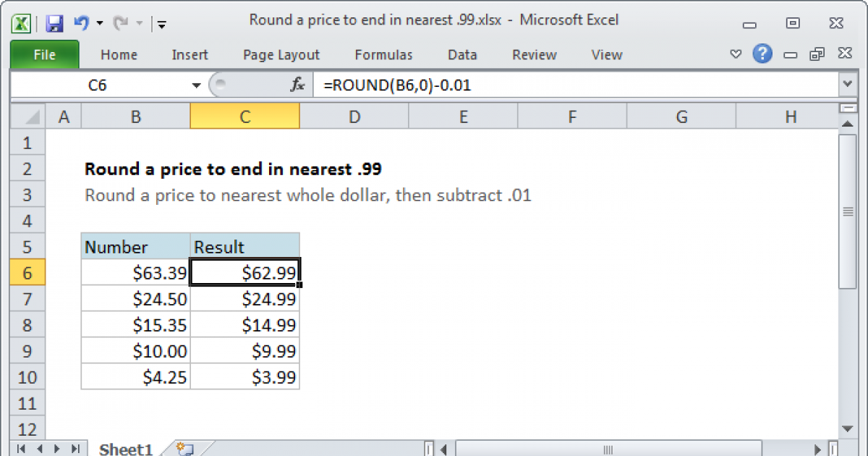Screen dimensions: 868x456
Task: Click the Select All corner triangle
Action: pyautogui.click(x=29, y=117)
